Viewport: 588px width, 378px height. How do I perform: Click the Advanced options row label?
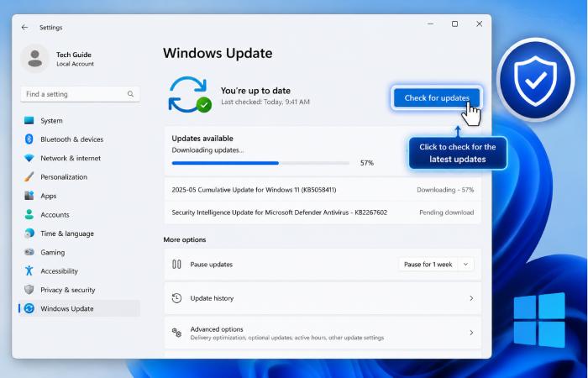(x=217, y=329)
